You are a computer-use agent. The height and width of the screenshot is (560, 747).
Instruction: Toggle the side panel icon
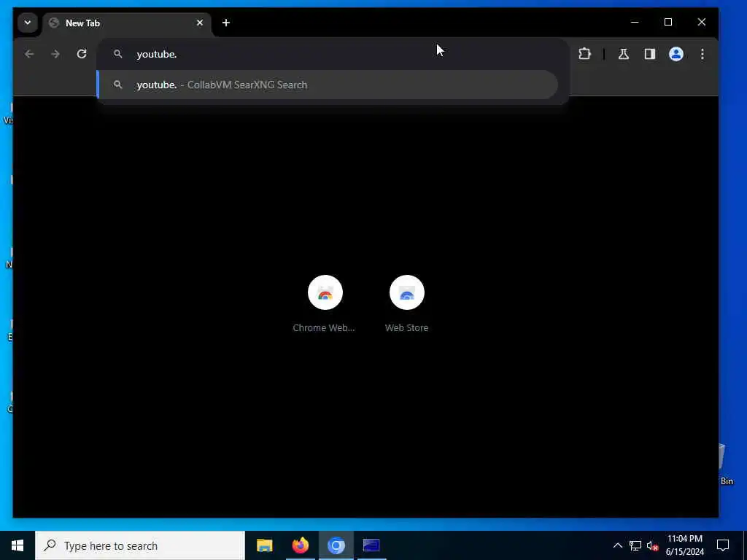click(650, 54)
